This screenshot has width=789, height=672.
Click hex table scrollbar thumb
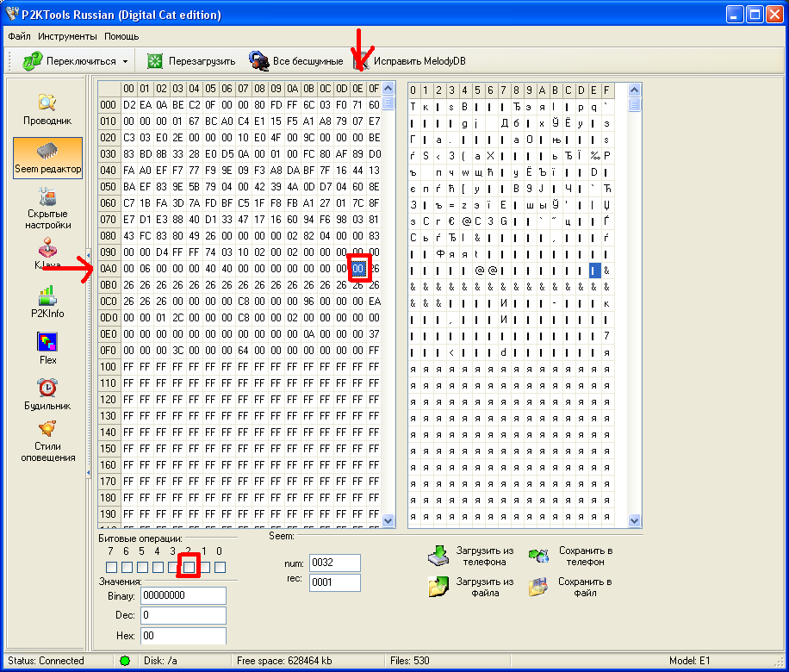click(x=388, y=103)
